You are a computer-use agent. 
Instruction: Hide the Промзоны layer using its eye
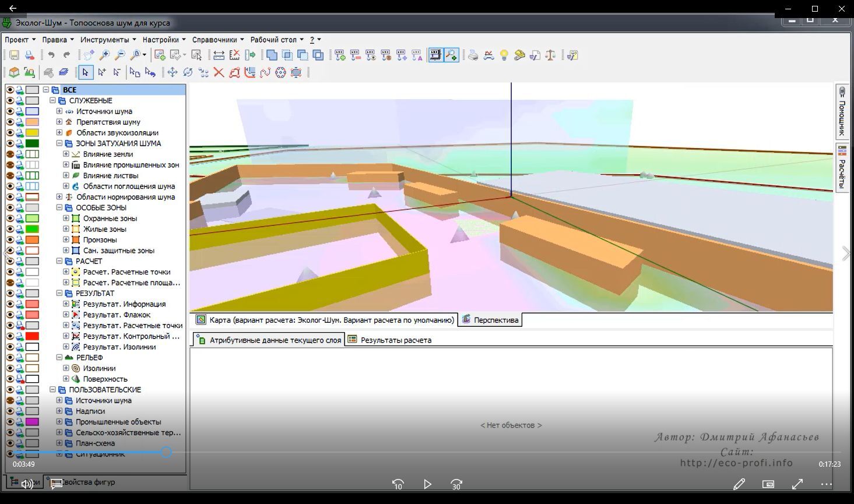[x=10, y=239]
